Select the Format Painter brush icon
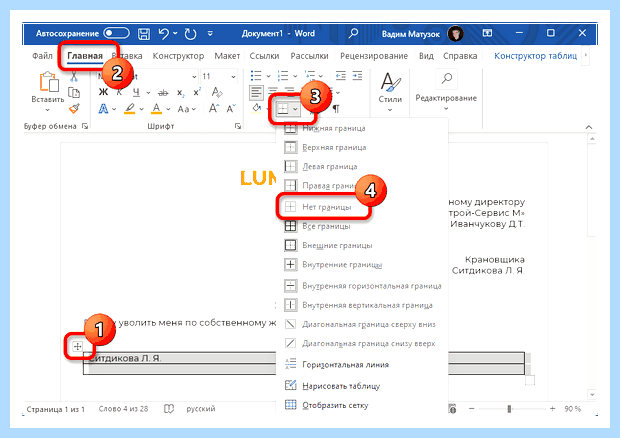Image resolution: width=620 pixels, height=438 pixels. tap(74, 108)
